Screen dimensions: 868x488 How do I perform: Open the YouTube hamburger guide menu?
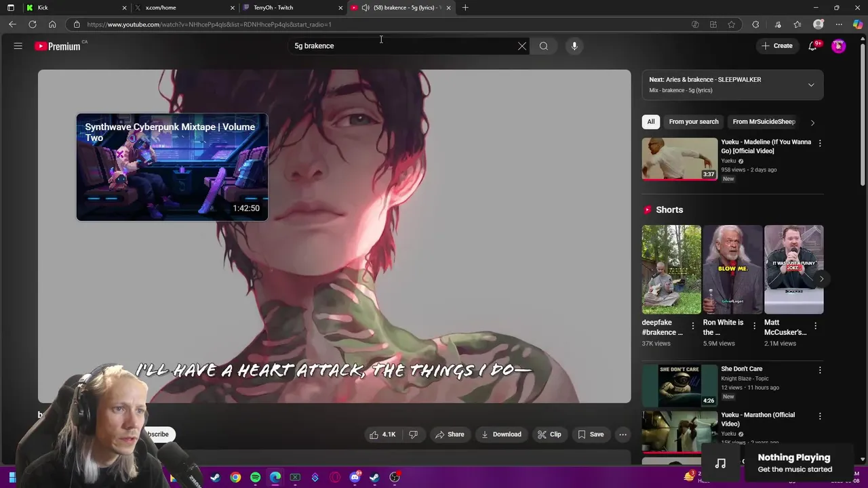[18, 46]
